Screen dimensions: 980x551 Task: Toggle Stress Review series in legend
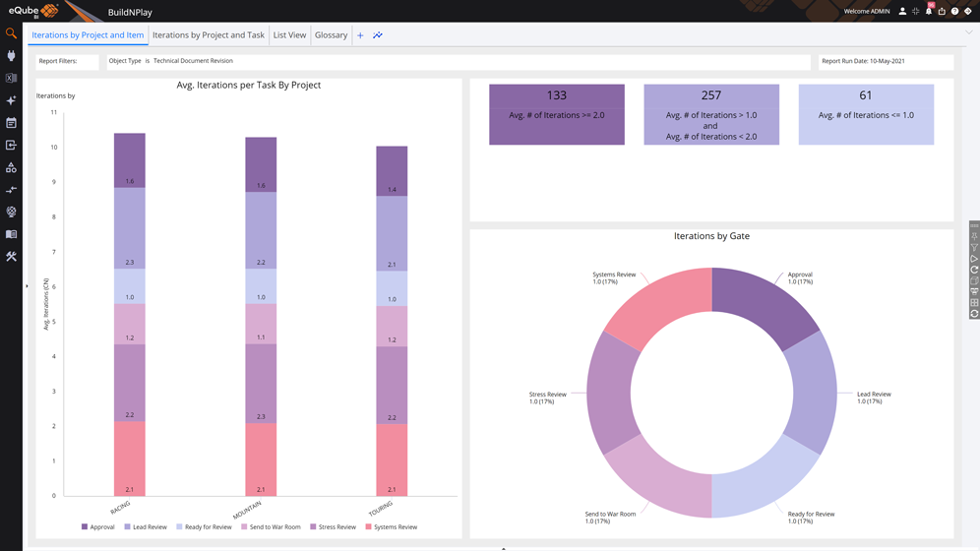click(334, 527)
